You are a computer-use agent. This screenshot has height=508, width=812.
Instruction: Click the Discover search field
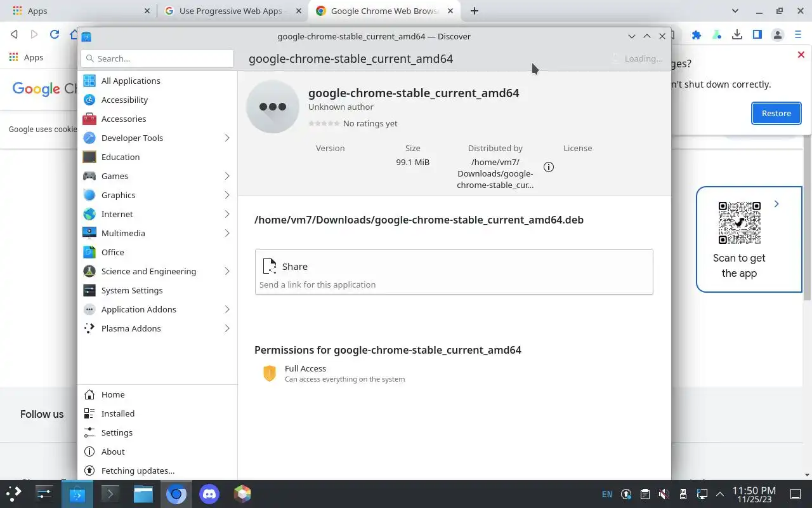[157, 58]
